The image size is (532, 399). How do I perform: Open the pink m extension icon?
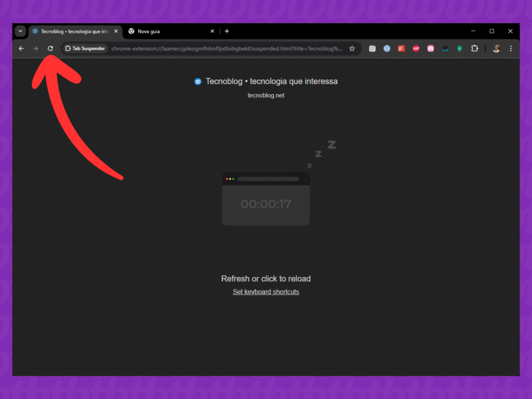click(x=431, y=49)
